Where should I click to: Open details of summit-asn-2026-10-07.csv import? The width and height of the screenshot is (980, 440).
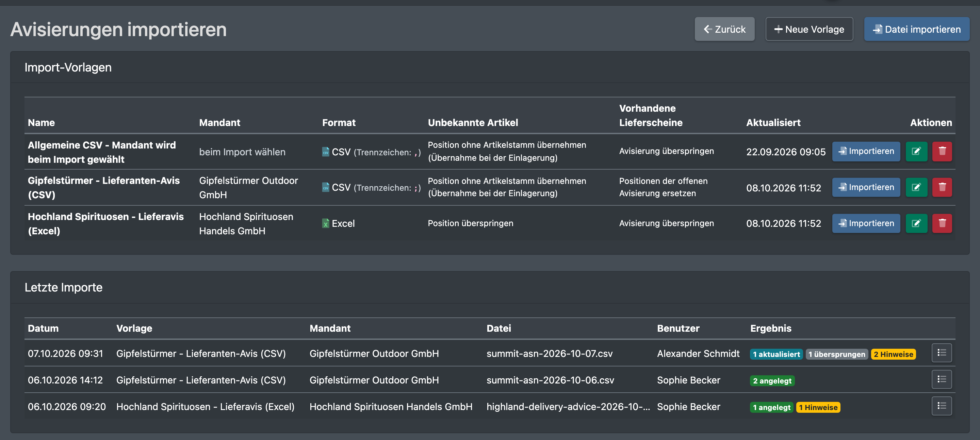pyautogui.click(x=942, y=353)
